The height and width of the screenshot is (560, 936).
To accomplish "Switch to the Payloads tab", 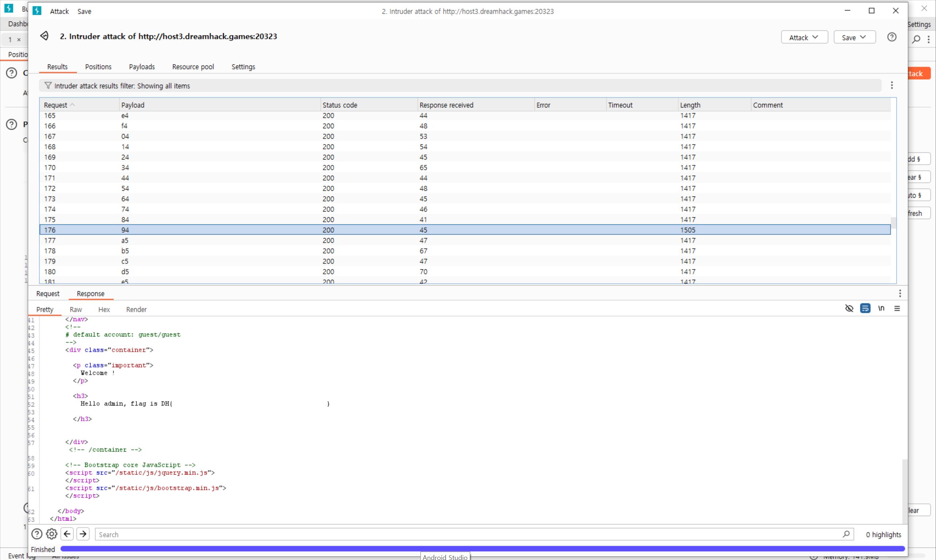I will tap(141, 67).
